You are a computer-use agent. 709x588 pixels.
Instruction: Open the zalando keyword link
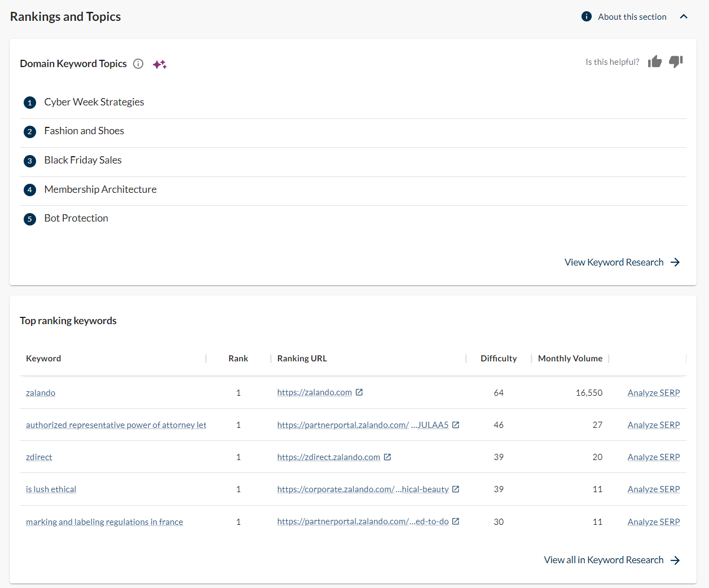pyautogui.click(x=41, y=393)
